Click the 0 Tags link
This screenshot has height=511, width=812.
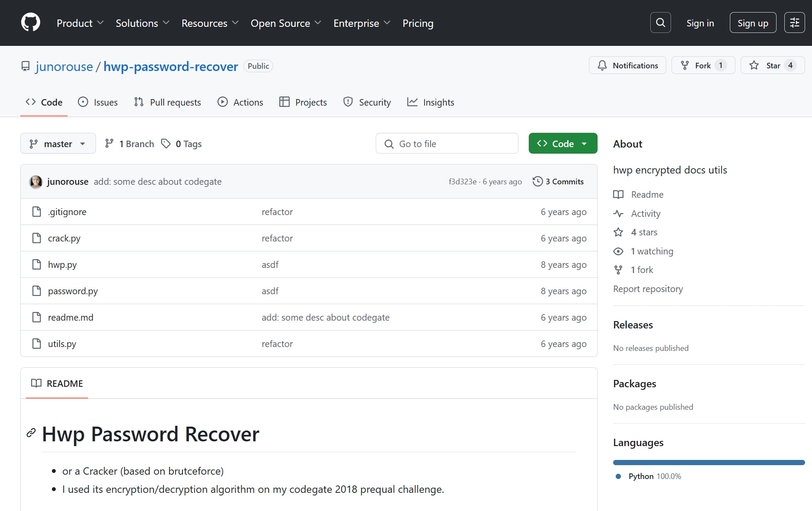[x=181, y=144]
